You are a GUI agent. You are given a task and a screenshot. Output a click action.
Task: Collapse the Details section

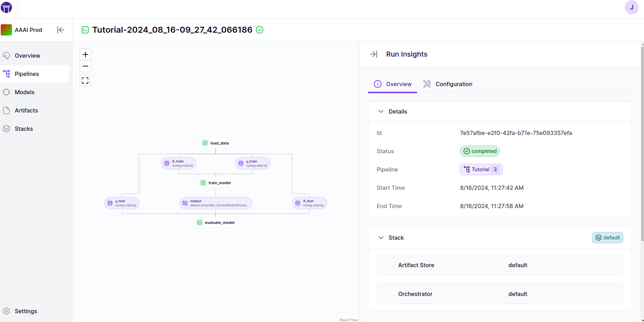click(381, 111)
